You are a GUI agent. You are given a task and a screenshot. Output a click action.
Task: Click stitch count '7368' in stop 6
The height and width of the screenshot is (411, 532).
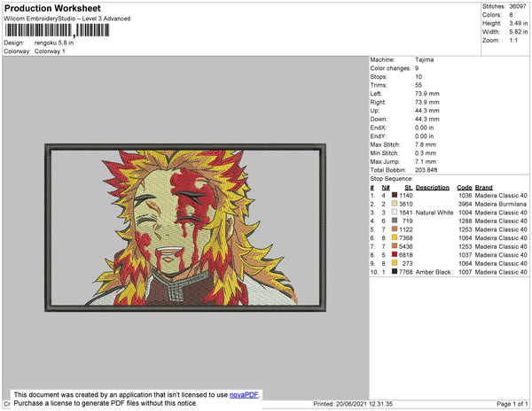point(406,238)
